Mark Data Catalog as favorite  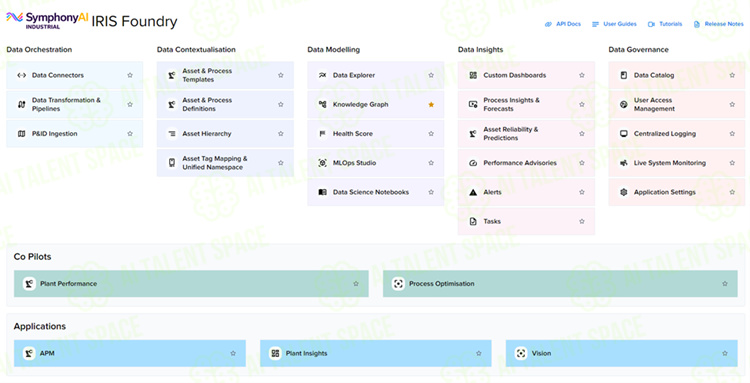tap(732, 75)
